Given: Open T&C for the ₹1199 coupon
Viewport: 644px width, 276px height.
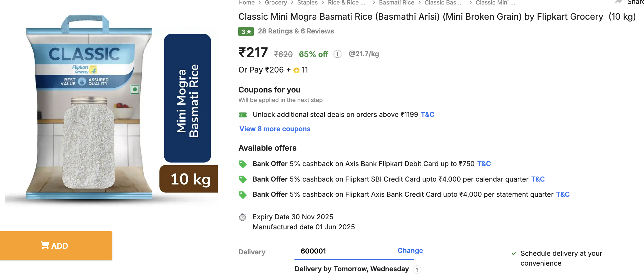Looking at the screenshot, I should coord(427,115).
